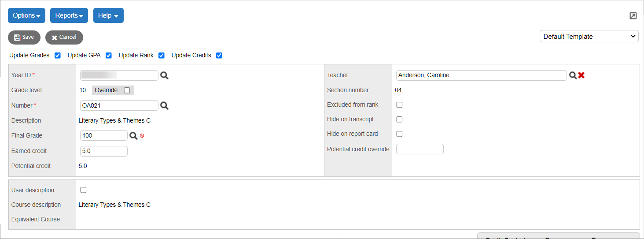The image size is (644, 239).
Task: Enable Hide on transcript checkbox
Action: pyautogui.click(x=399, y=119)
